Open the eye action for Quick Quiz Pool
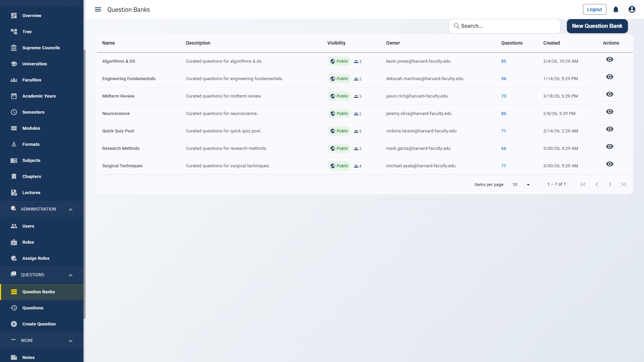This screenshot has height=362, width=644. (x=609, y=129)
